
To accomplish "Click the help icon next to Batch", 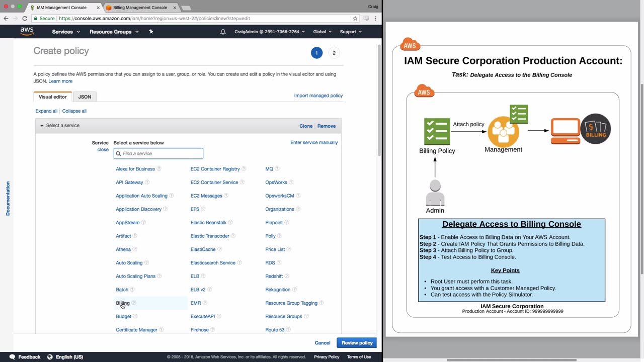I will point(133,290).
